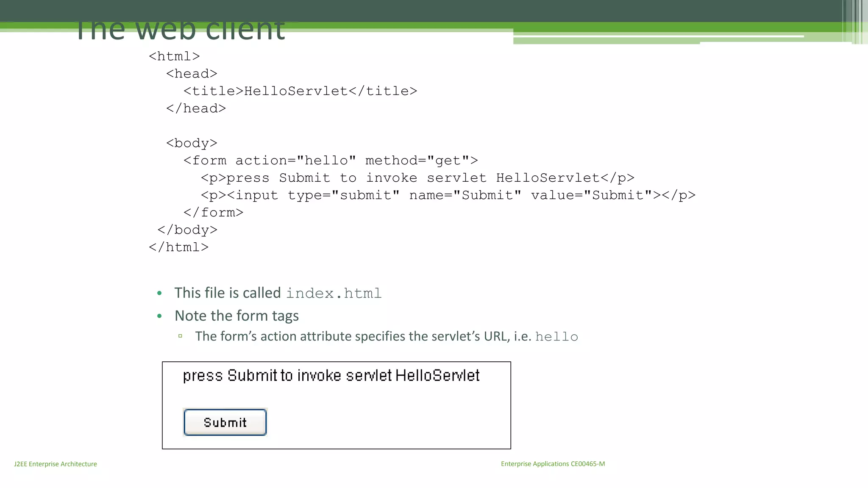Screen dimensions: 868x488
Task: Click the opening <head> tag line
Action: click(x=192, y=74)
